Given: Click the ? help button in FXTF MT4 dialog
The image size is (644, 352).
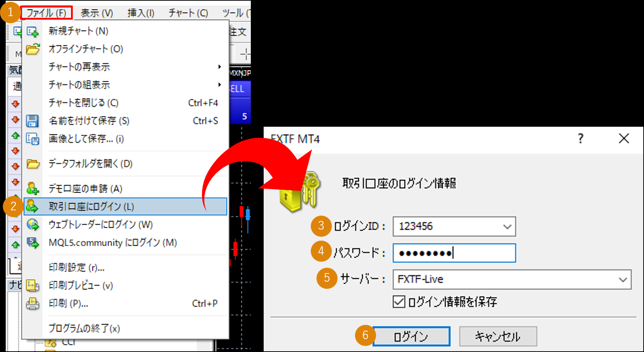Looking at the screenshot, I should [580, 138].
